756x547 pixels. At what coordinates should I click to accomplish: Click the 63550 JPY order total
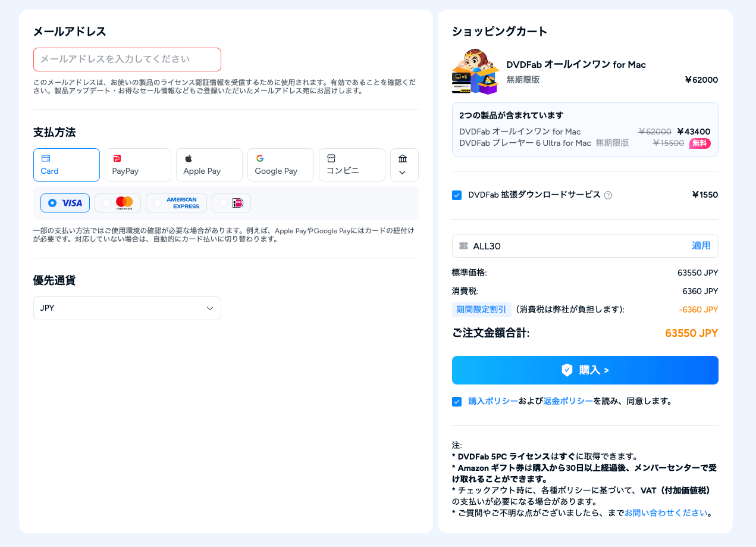691,333
